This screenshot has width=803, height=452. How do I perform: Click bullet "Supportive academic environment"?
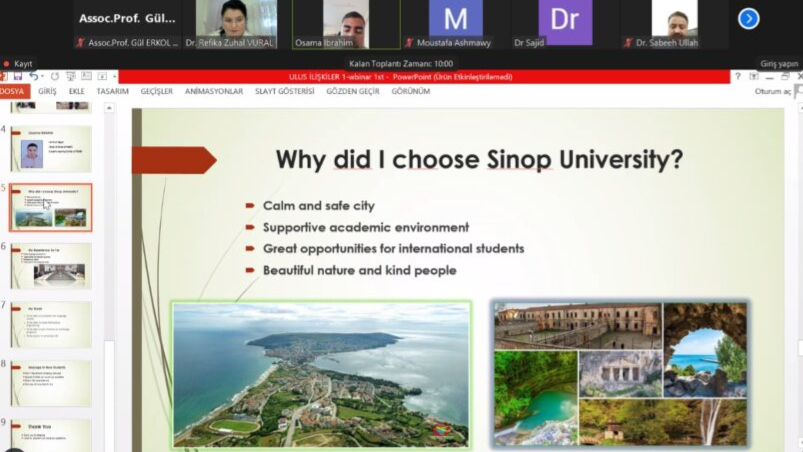click(x=366, y=227)
